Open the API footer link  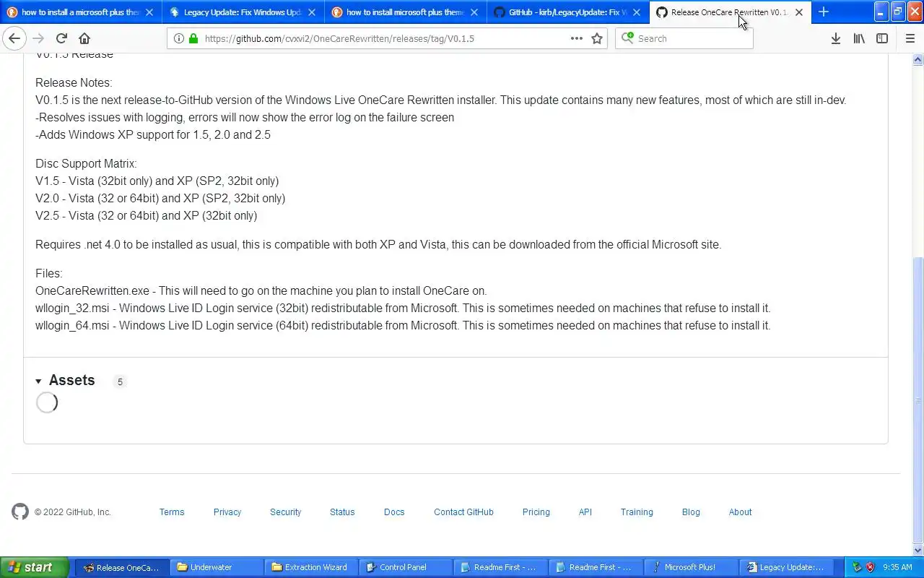coord(585,512)
